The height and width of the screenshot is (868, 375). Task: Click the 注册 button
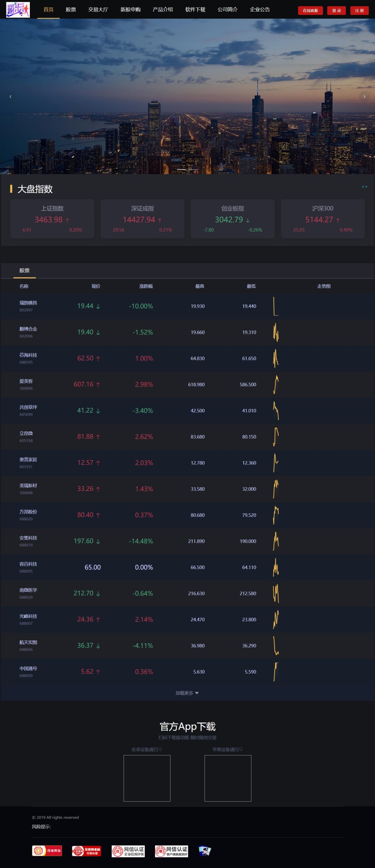(x=359, y=11)
